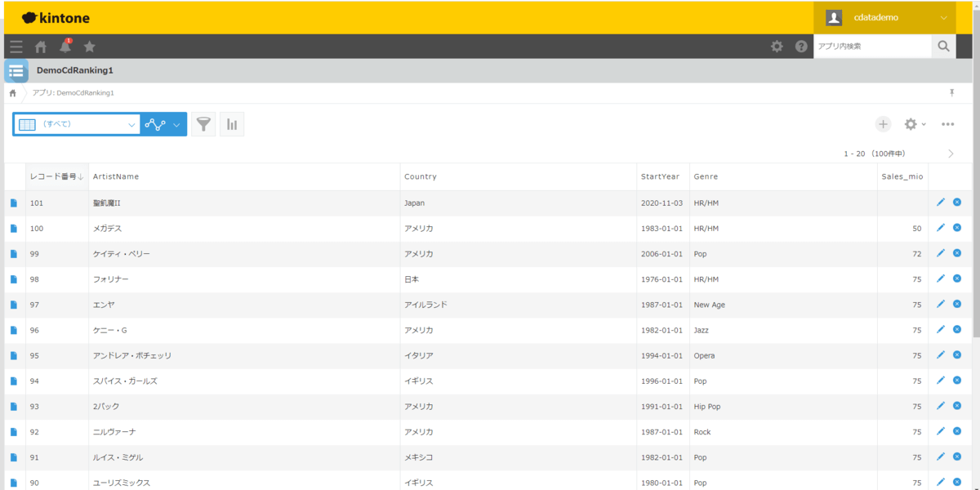Open the hamburger navigation menu
980x490 pixels.
click(16, 47)
